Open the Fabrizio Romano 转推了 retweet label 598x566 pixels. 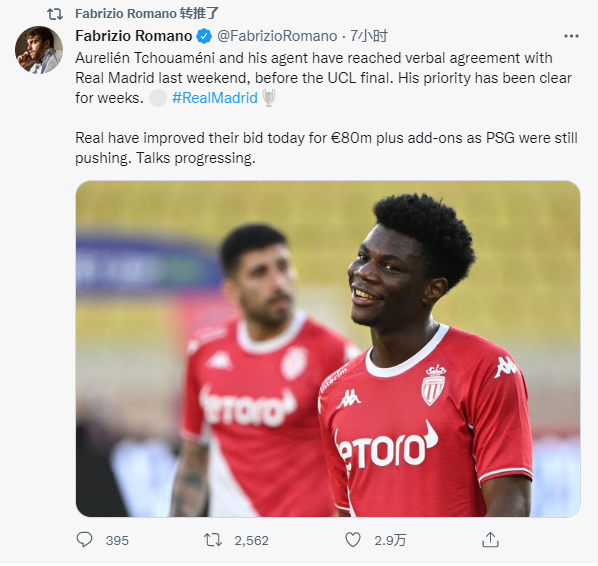(147, 14)
